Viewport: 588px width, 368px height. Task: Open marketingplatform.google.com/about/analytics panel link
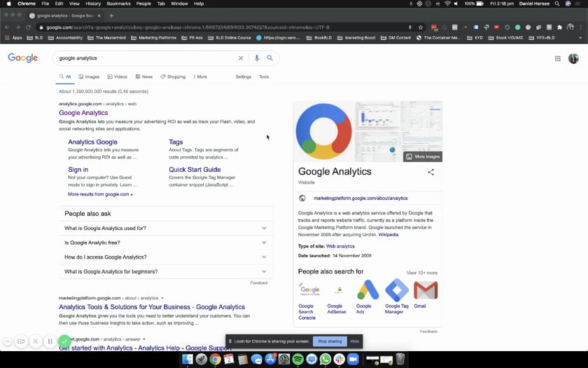tap(360, 198)
